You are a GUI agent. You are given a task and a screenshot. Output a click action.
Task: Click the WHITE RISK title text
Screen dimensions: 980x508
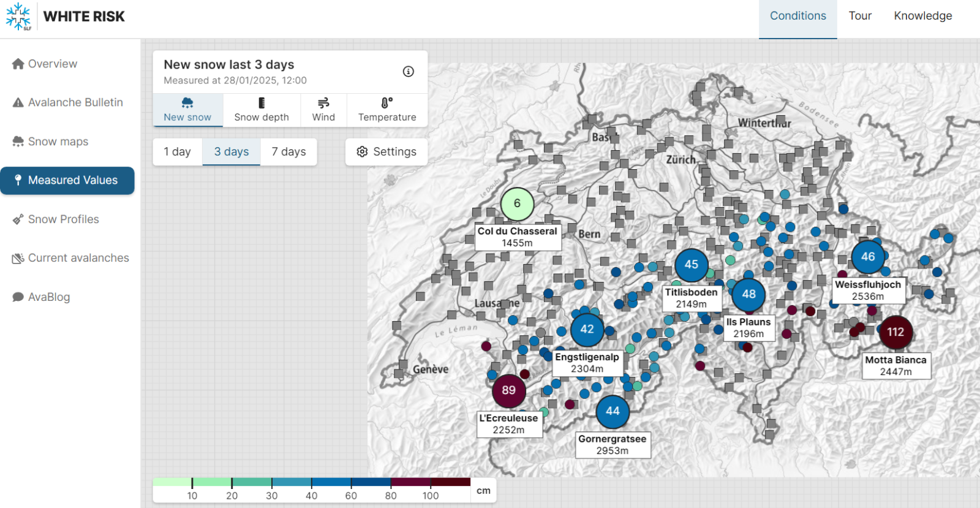(x=84, y=17)
